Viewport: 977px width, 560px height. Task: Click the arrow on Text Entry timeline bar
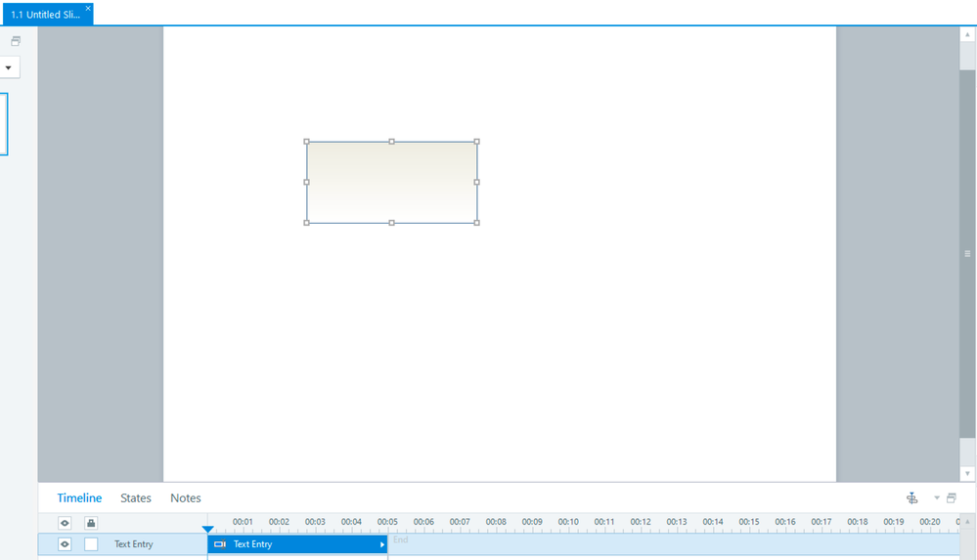coord(382,544)
